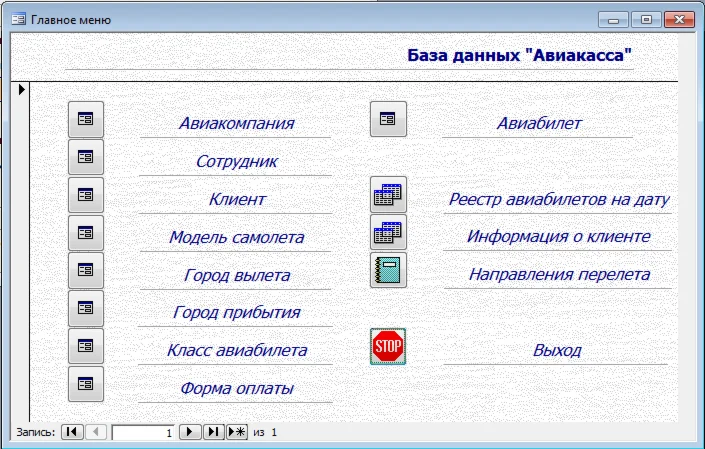Click the record number input field
705x449 pixels.
[x=143, y=432]
